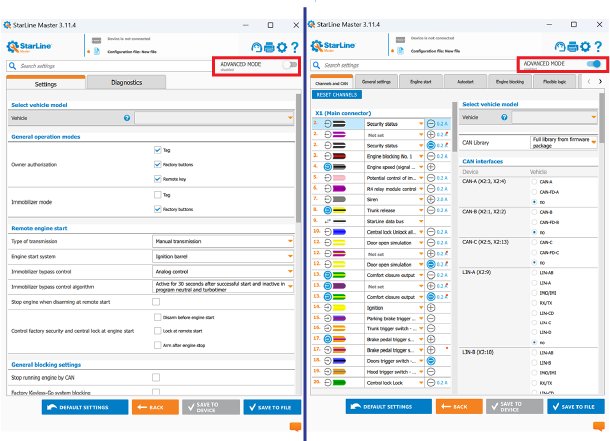The width and height of the screenshot is (610, 441).
Task: Open Flexible logic tab
Action: (x=554, y=82)
